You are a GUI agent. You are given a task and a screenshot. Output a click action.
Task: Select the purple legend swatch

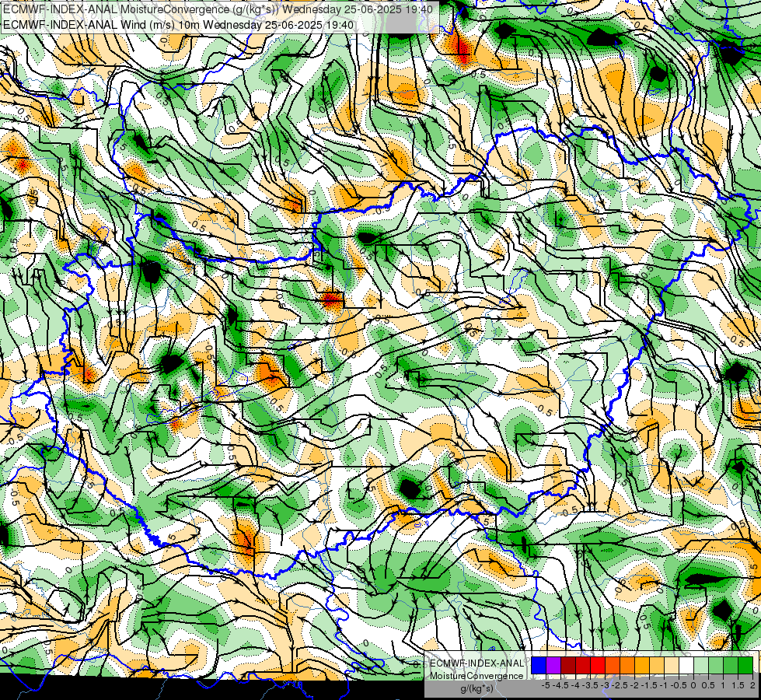click(553, 666)
